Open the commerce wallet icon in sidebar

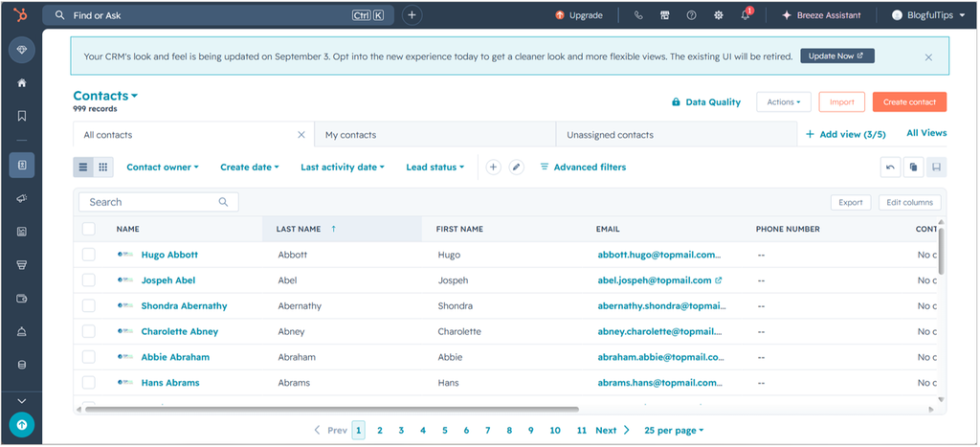coord(22,299)
